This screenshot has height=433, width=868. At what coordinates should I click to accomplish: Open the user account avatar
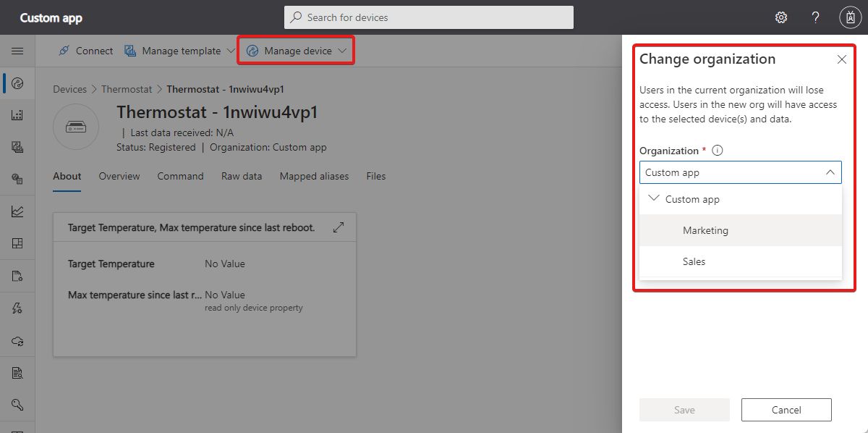[850, 17]
